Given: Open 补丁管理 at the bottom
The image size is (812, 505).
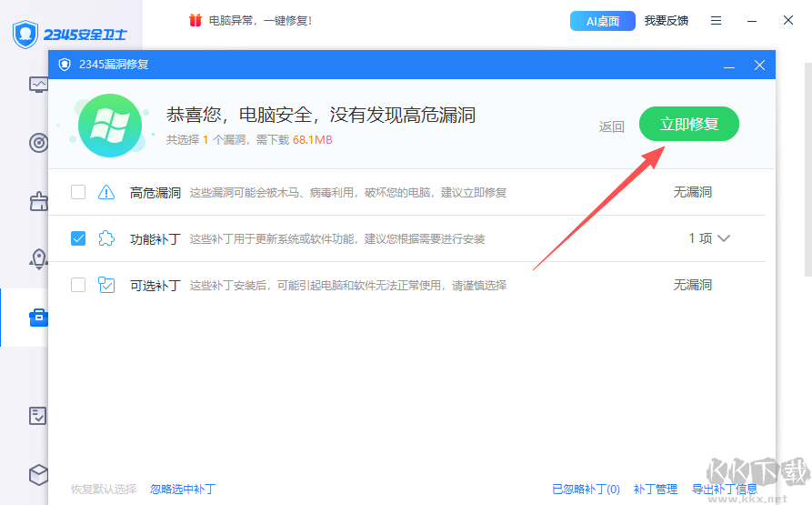Looking at the screenshot, I should 656,489.
